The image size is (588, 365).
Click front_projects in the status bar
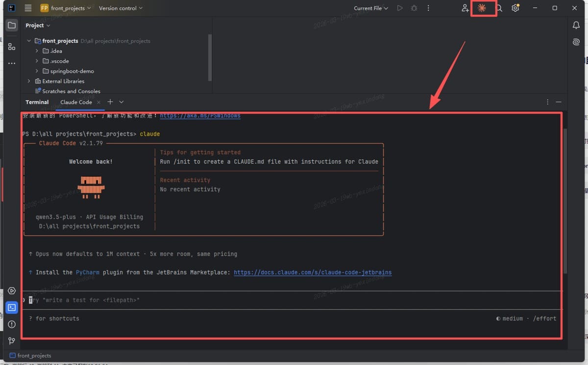[x=30, y=356]
